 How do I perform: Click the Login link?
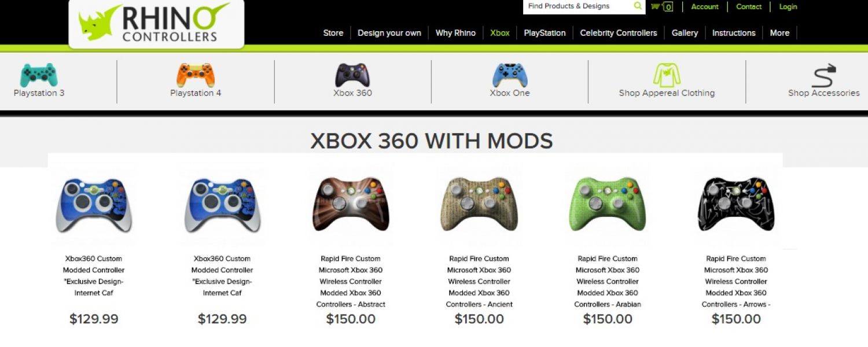click(x=788, y=7)
